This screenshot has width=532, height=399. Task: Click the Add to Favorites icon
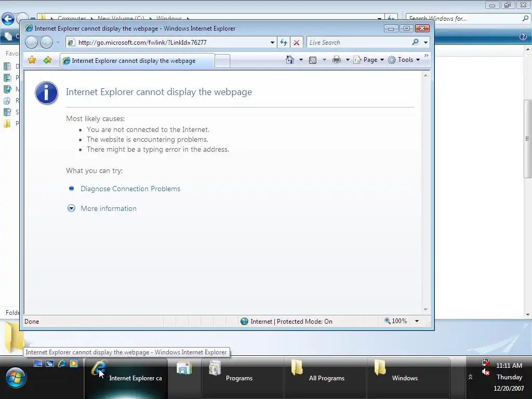click(x=47, y=60)
